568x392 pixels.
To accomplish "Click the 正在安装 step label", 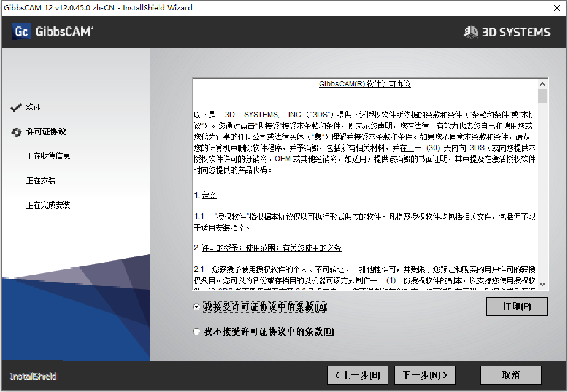I will tap(41, 181).
